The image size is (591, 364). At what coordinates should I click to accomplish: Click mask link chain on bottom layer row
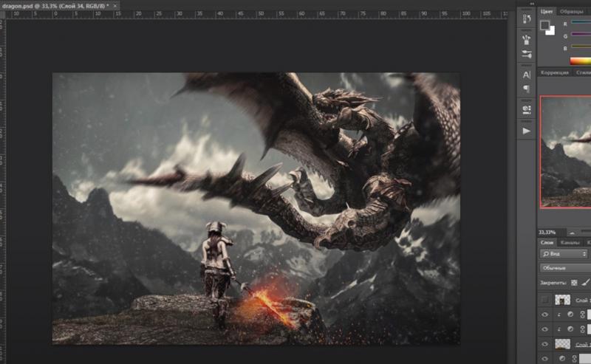tap(575, 358)
